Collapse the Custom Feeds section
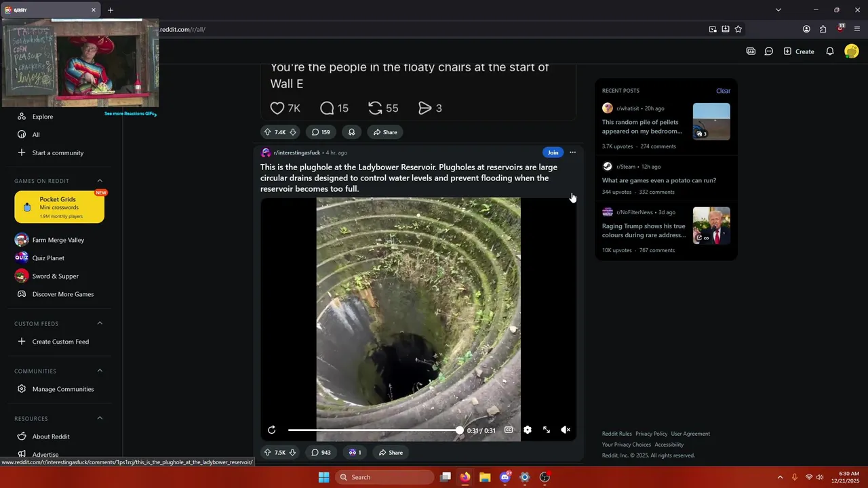Screen dimensions: 868x488 [100, 323]
